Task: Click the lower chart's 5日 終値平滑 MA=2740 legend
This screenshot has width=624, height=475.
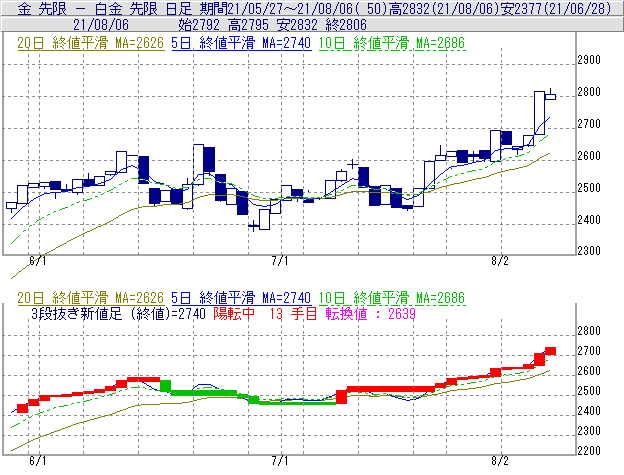Action: point(241,298)
